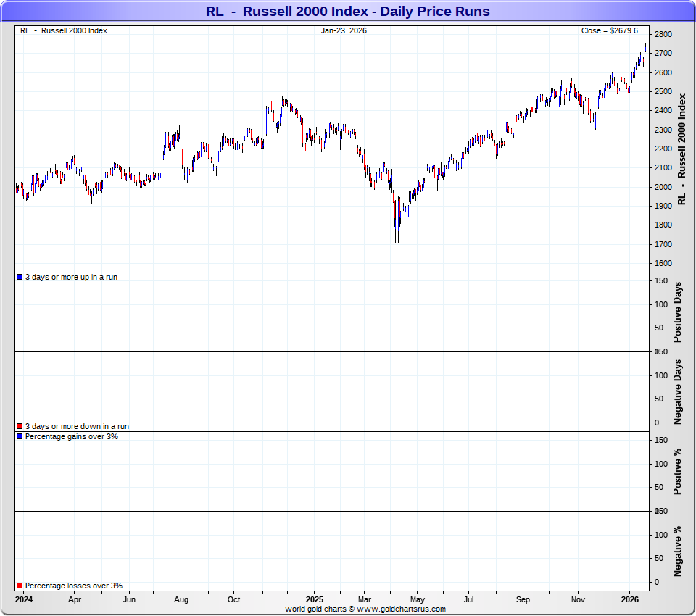
Task: Click the 'Percentage losses over 3%' legend text
Action: [74, 586]
